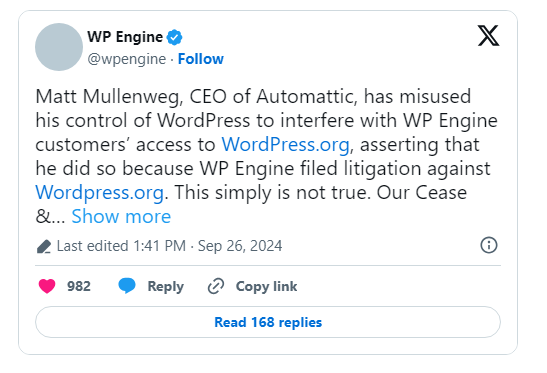547x373 pixels.
Task: Open the tweet info circle icon
Action: click(489, 245)
